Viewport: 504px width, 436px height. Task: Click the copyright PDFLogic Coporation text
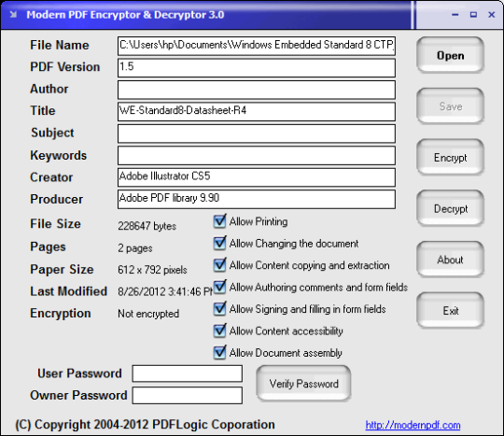(145, 425)
